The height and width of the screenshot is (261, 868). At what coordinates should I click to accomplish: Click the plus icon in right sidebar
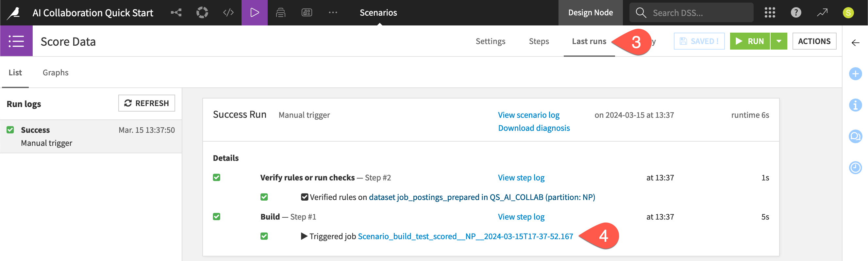click(x=855, y=74)
